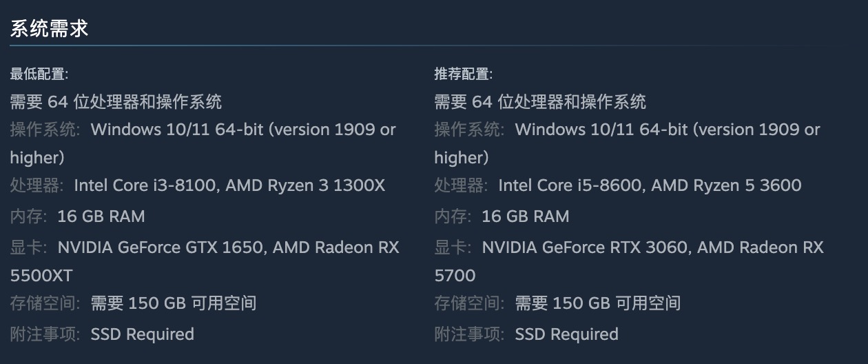Click the 显卡 label in recommended specs
Image resolution: width=868 pixels, height=364 pixels.
452,247
